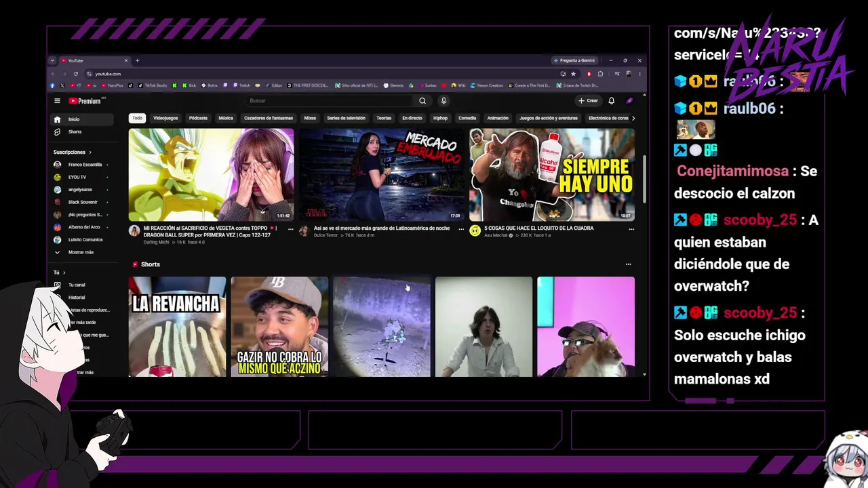The height and width of the screenshot is (488, 868).
Task: Start voice search with the microphone
Action: (443, 101)
